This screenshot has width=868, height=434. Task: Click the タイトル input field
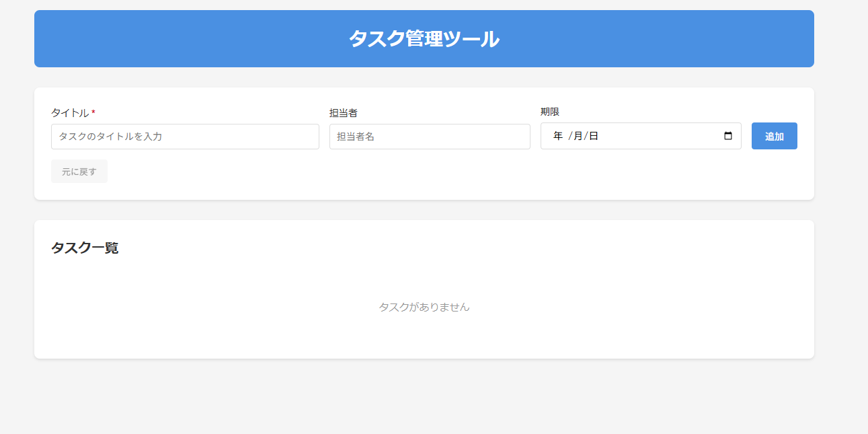click(185, 137)
